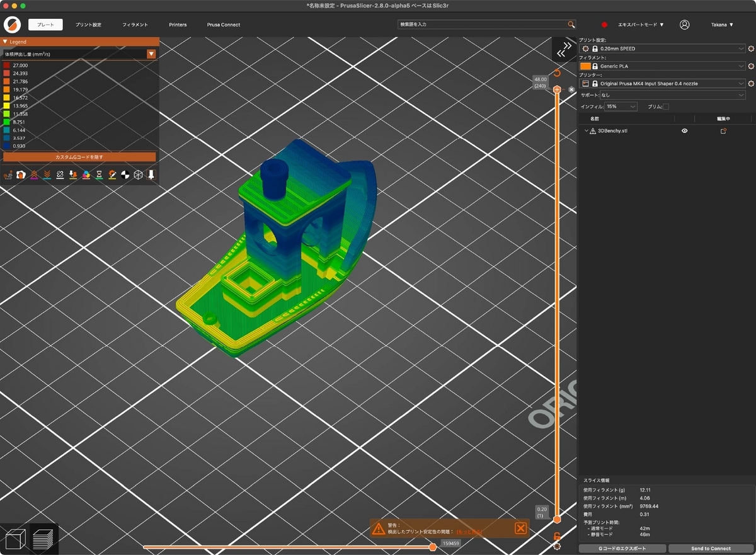Click the red 27.000 legend color swatch

6,65
